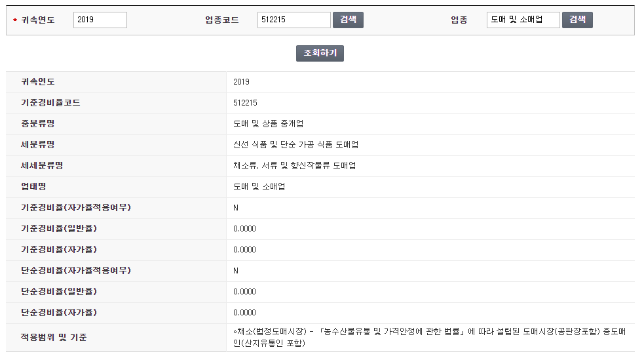Select the 기준경비율(일반율) rate value 0.0000
Screen dimensions: 644x358
tap(244, 229)
